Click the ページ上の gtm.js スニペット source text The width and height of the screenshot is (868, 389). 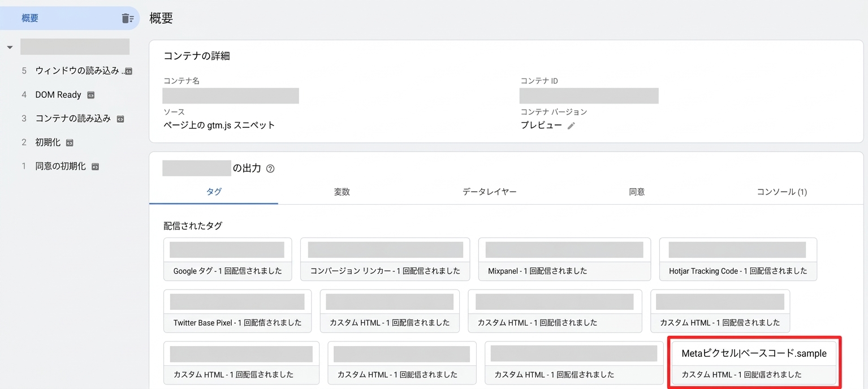click(x=219, y=126)
